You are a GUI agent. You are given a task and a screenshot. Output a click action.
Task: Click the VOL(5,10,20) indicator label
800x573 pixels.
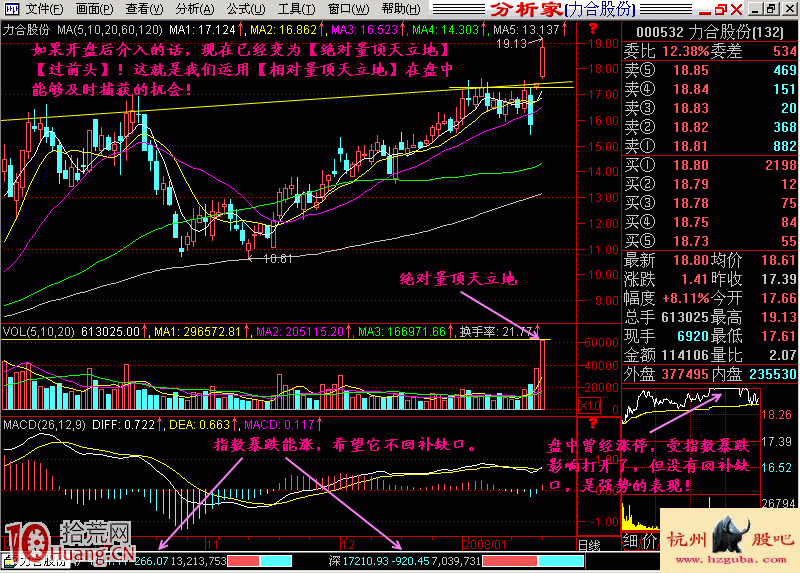[x=39, y=332]
